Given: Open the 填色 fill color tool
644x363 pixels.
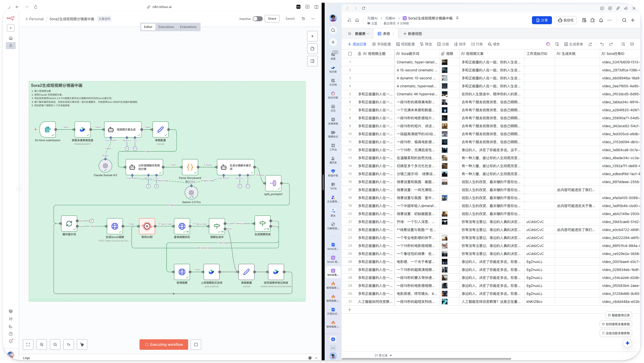Looking at the screenshot, I should [x=494, y=44].
